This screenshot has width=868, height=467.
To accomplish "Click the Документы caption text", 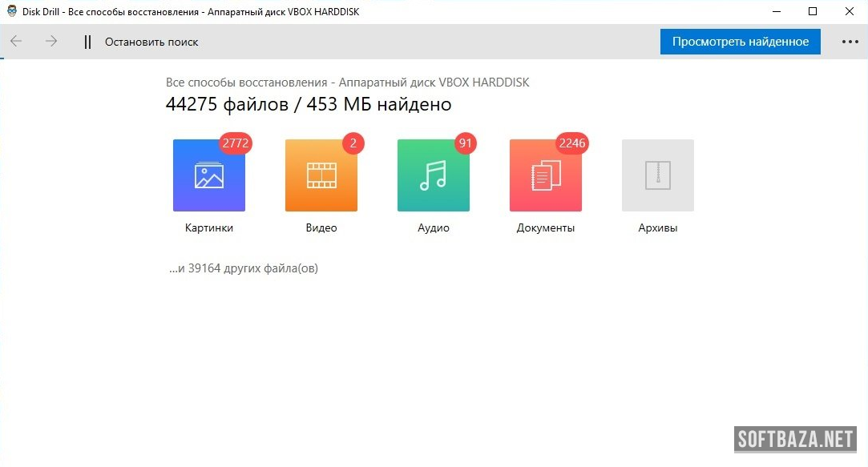I will pyautogui.click(x=546, y=227).
